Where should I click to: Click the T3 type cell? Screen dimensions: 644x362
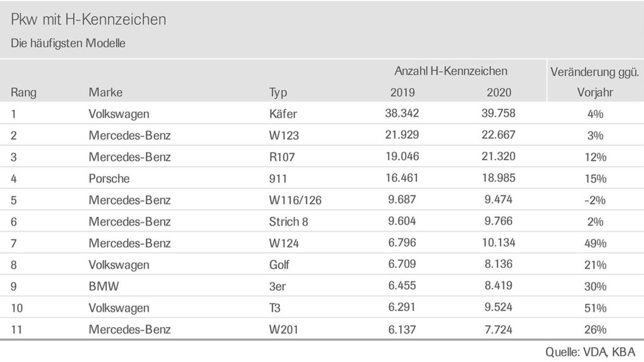[x=275, y=308]
